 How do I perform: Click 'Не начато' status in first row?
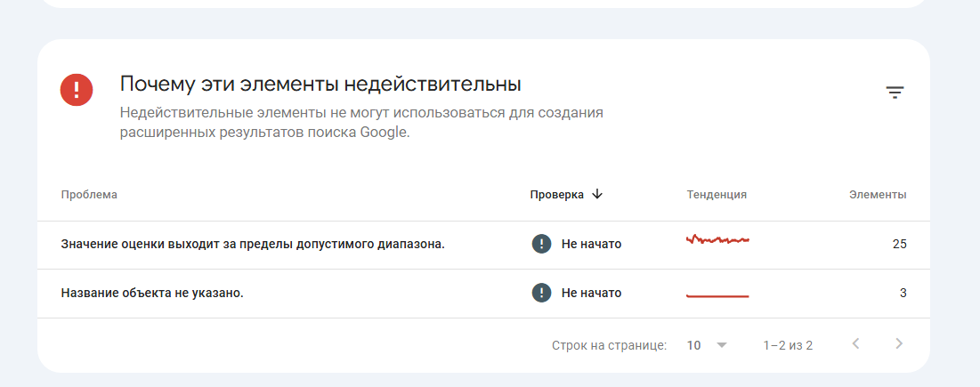pyautogui.click(x=591, y=244)
